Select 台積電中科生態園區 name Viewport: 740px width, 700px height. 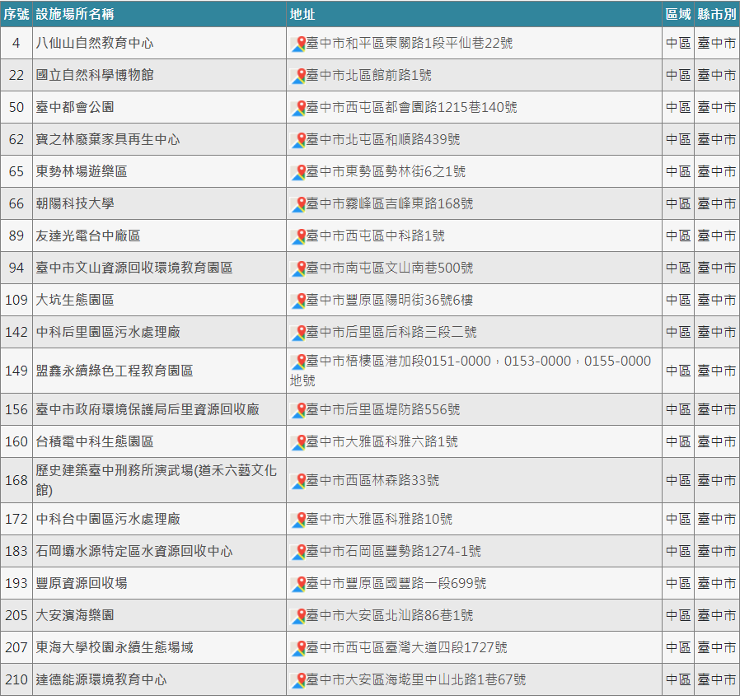pyautogui.click(x=95, y=441)
